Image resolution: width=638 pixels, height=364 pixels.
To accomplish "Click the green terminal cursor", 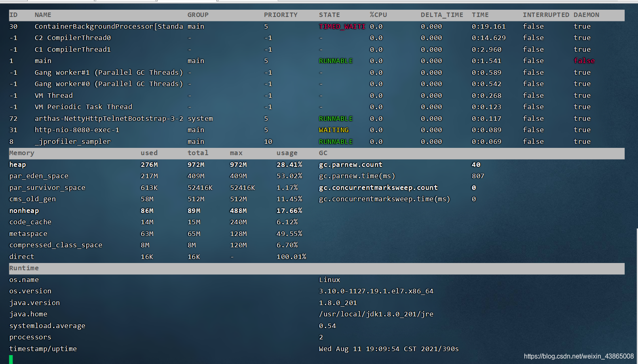I will click(x=11, y=359).
